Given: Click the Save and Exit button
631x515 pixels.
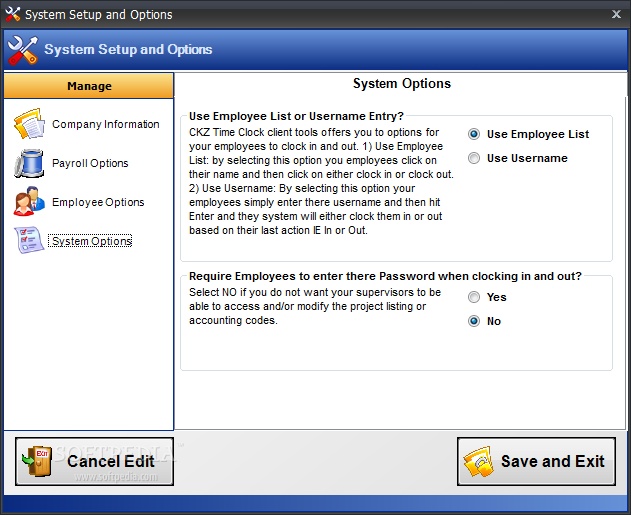Looking at the screenshot, I should pos(536,461).
